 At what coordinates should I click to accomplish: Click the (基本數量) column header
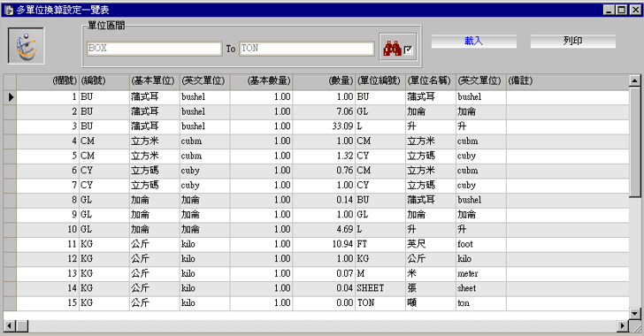pyautogui.click(x=261, y=81)
